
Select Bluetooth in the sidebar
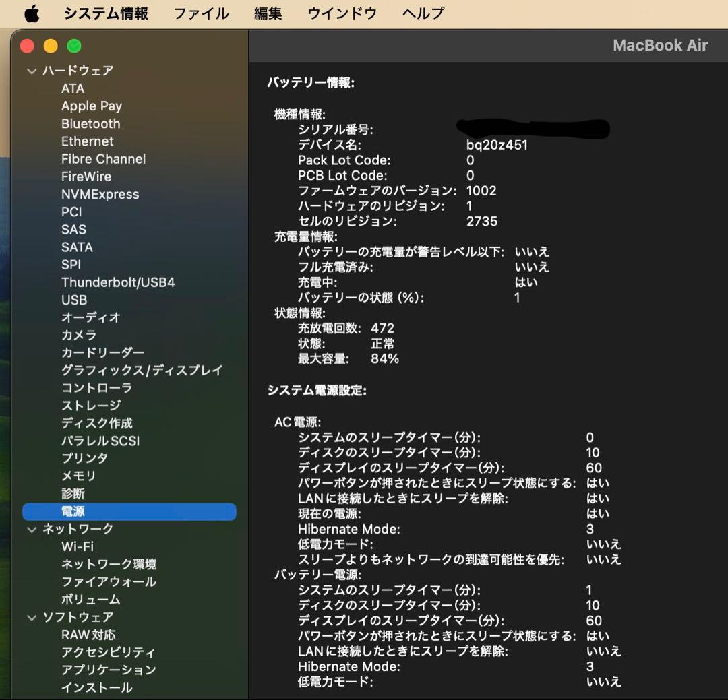click(90, 124)
